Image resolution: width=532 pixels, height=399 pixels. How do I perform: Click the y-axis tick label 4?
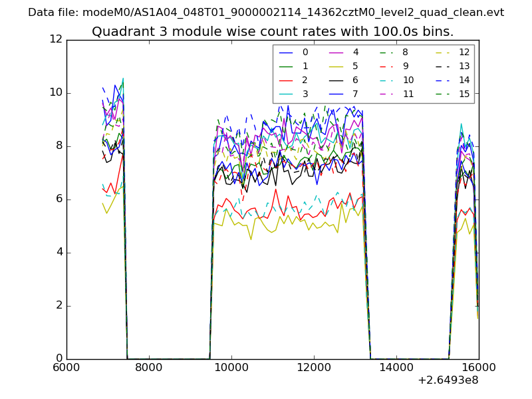click(58, 253)
